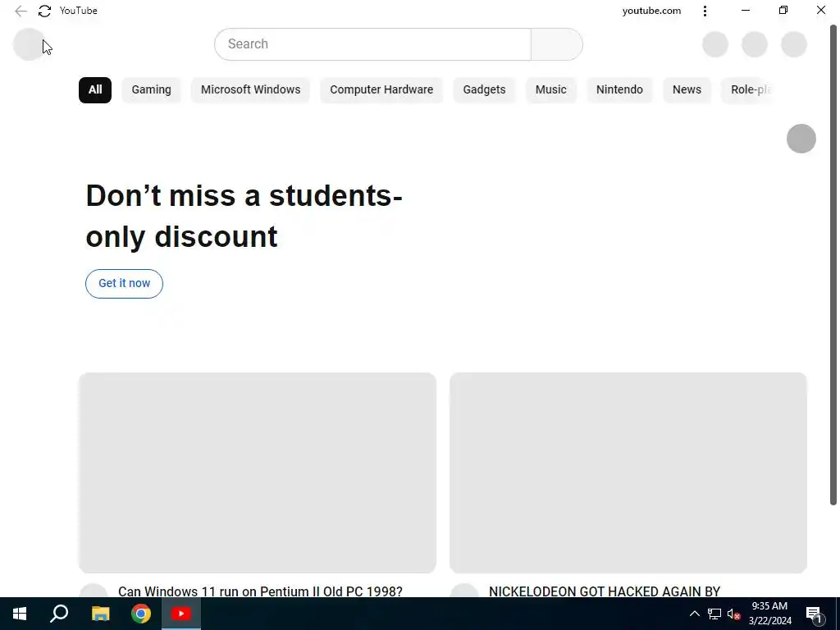Image resolution: width=840 pixels, height=630 pixels.
Task: Click the Get it now button
Action: (125, 283)
